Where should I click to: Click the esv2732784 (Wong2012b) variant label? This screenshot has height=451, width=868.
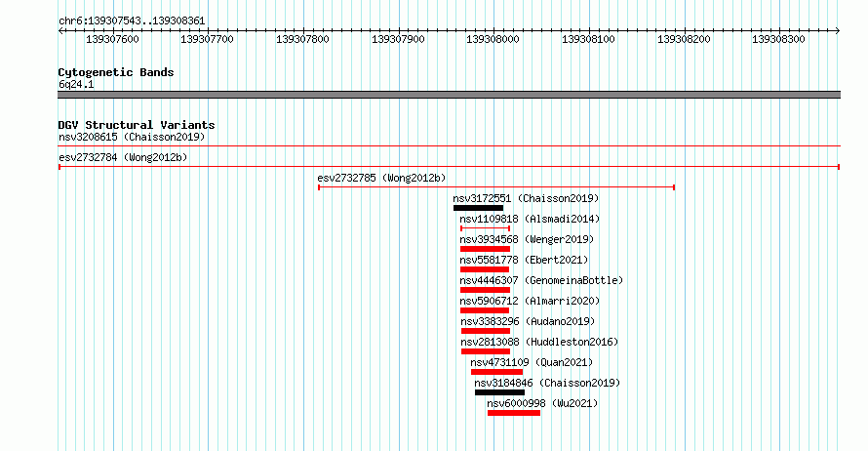point(123,157)
